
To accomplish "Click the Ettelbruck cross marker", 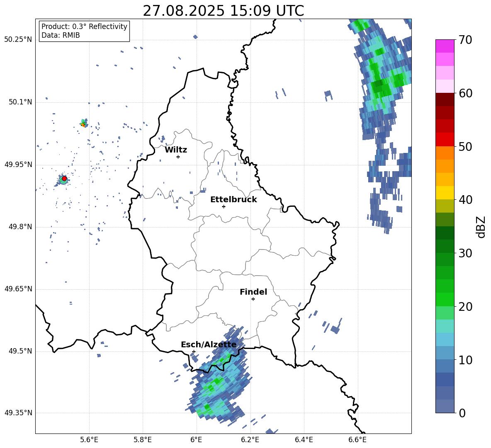I will [224, 206].
